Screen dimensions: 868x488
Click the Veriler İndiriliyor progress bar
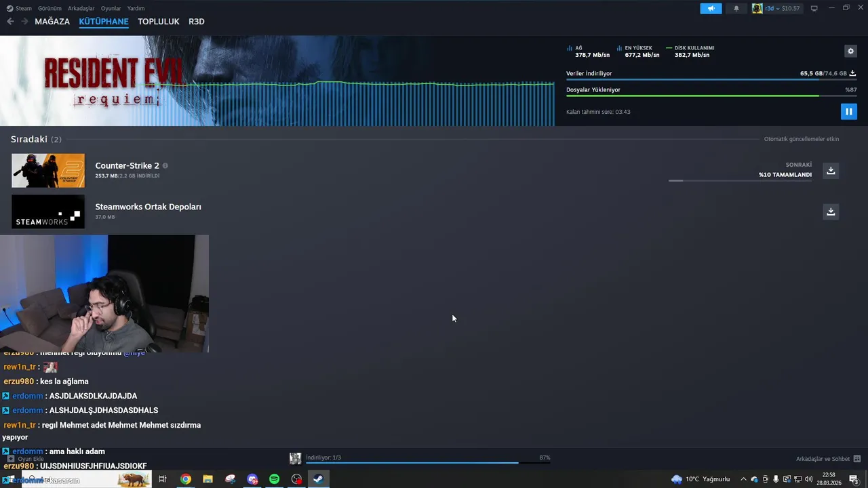pyautogui.click(x=711, y=79)
